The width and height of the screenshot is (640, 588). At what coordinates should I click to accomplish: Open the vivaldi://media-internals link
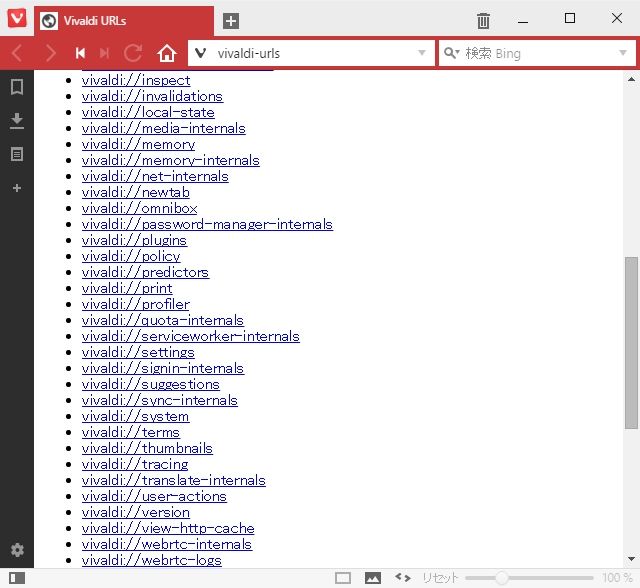[x=164, y=128]
